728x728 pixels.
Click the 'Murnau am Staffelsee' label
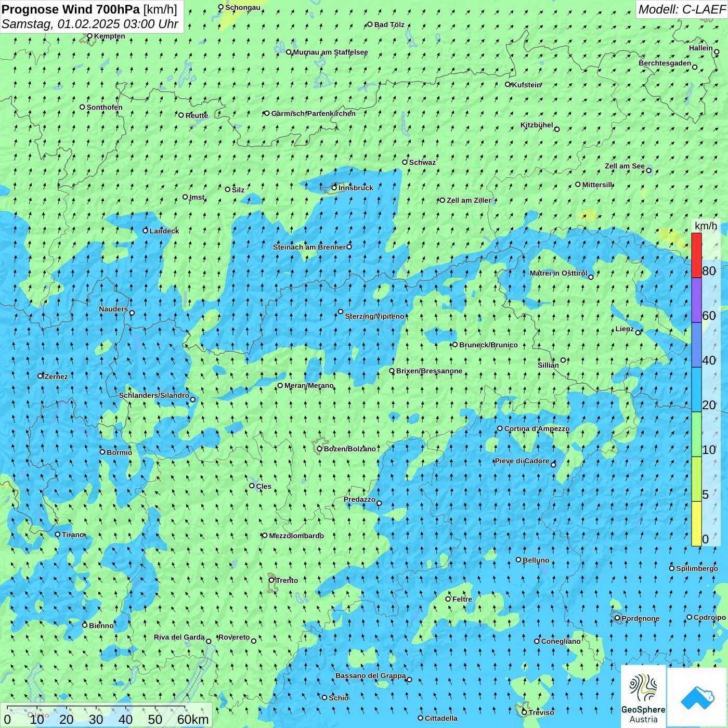tap(330, 52)
